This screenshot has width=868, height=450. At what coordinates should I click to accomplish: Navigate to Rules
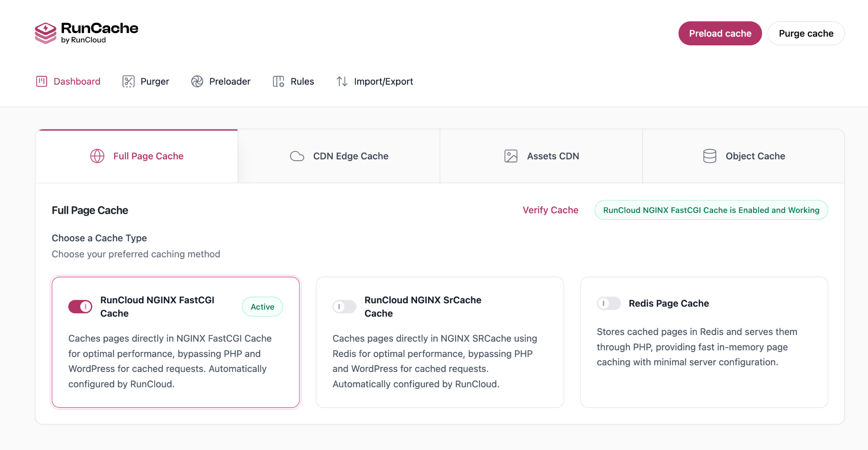[x=293, y=81]
